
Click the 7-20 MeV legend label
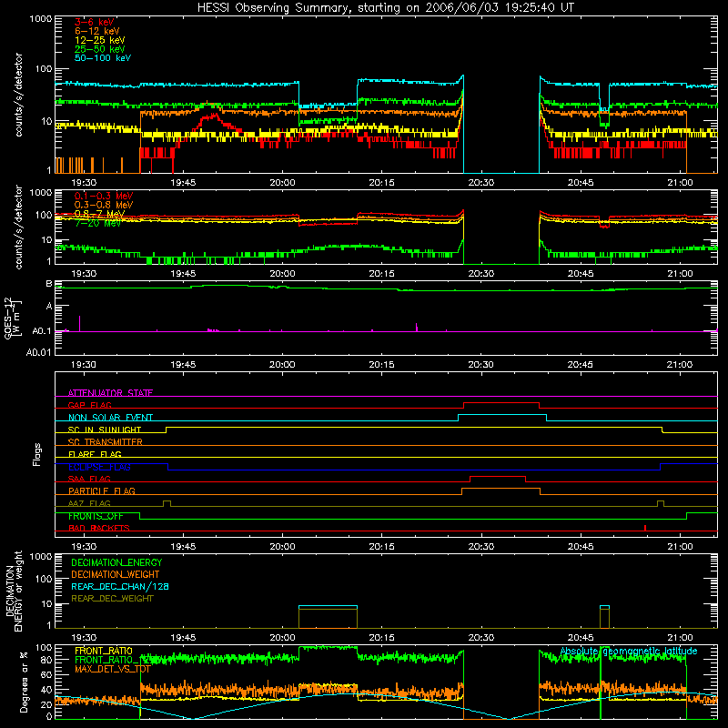97,223
